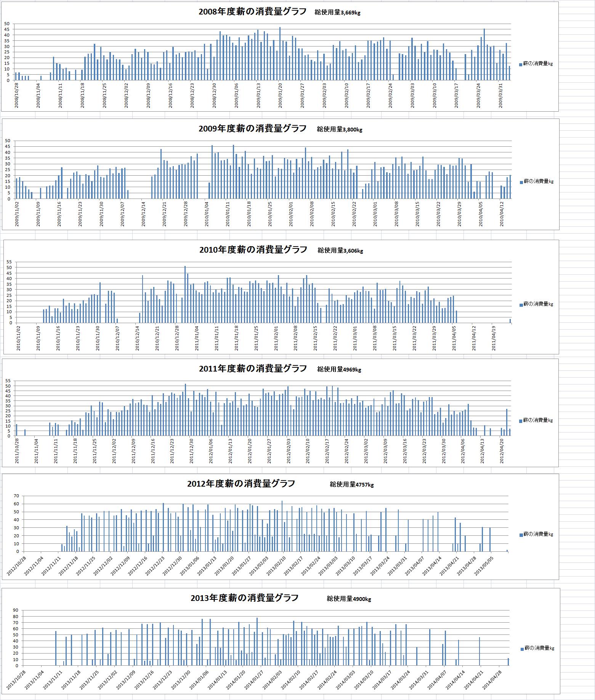Click the 90 value on 2013 chart's axis
The image size is (595, 700).
coord(16,610)
